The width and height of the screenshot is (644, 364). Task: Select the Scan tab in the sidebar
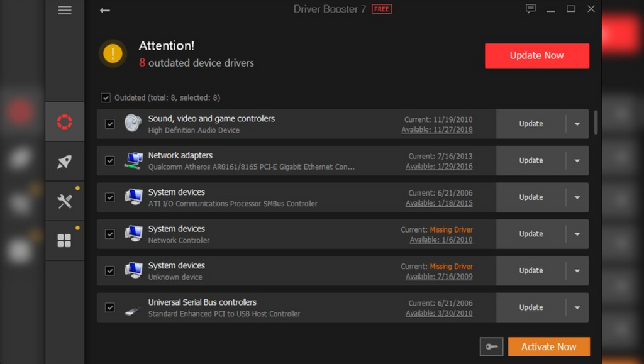click(64, 121)
